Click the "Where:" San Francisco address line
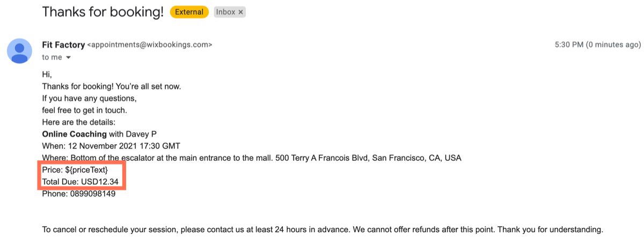The height and width of the screenshot is (243, 644). (x=252, y=158)
